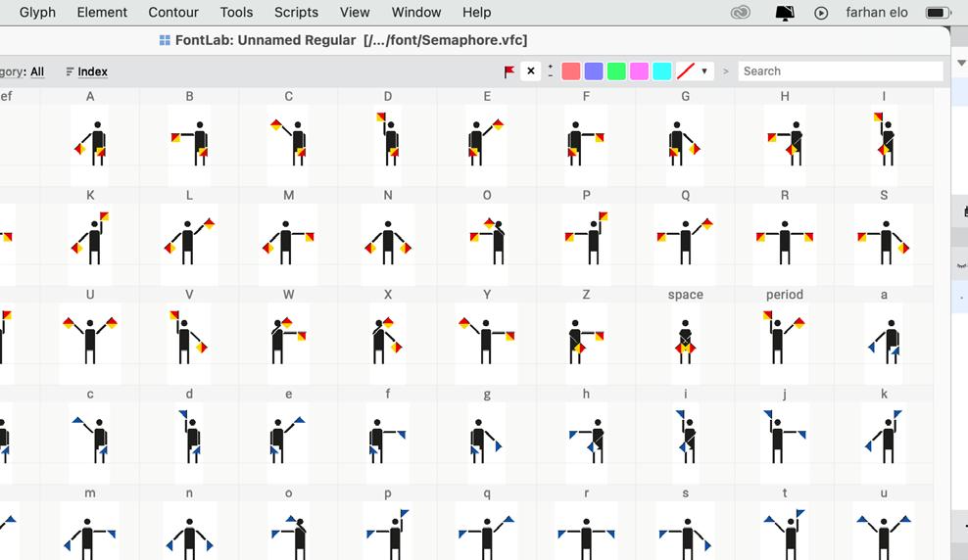Open the Scripts menu
The width and height of the screenshot is (968, 560).
tap(296, 13)
